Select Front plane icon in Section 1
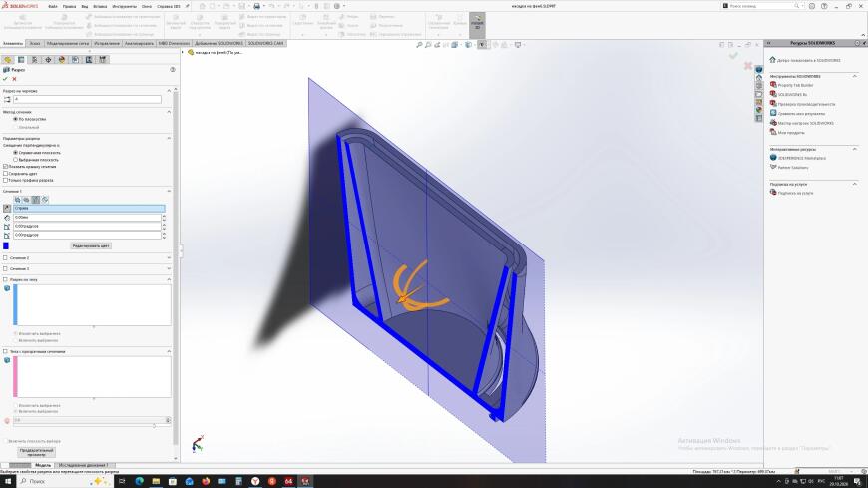Image resolution: width=868 pixels, height=488 pixels. coord(18,200)
